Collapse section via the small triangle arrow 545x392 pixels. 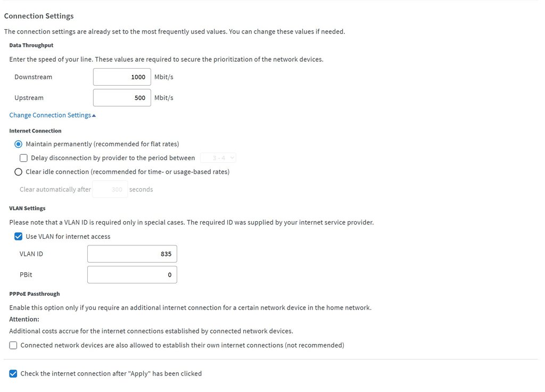pyautogui.click(x=94, y=115)
